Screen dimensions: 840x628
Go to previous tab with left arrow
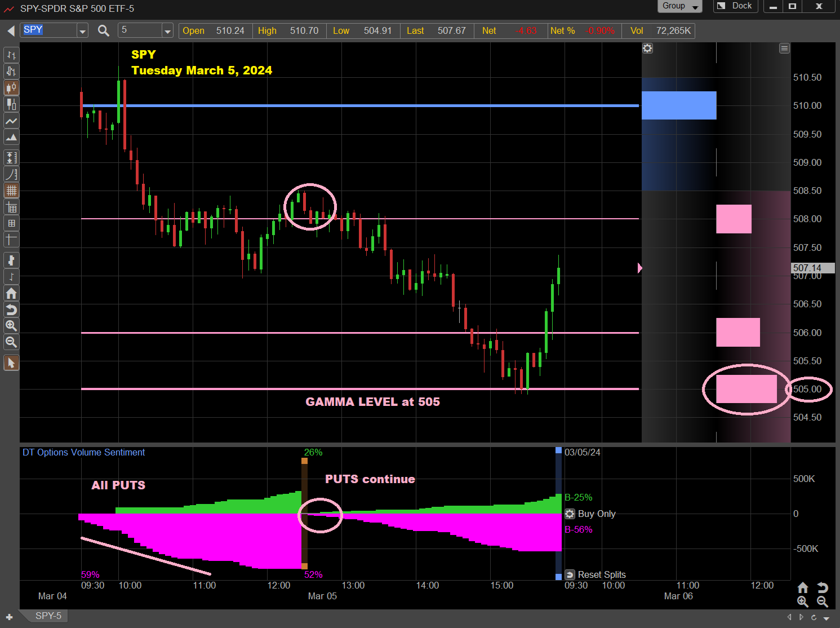tap(789, 617)
